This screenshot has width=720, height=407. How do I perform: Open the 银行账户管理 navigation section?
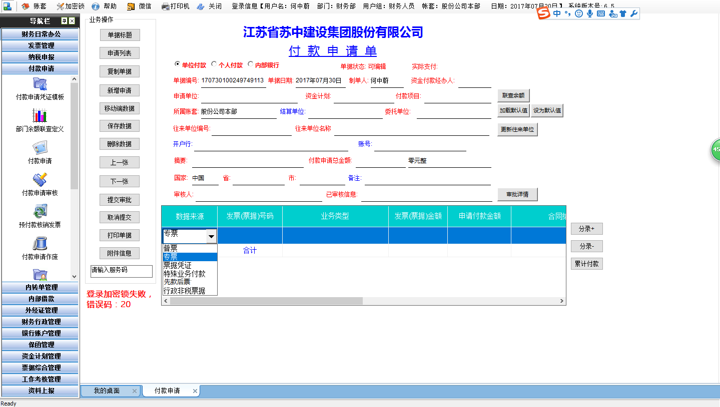pos(40,333)
